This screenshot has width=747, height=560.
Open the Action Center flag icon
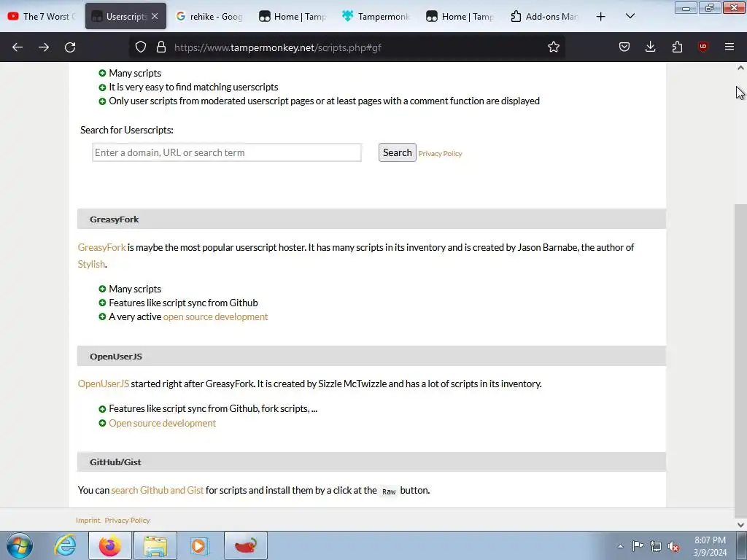(638, 546)
